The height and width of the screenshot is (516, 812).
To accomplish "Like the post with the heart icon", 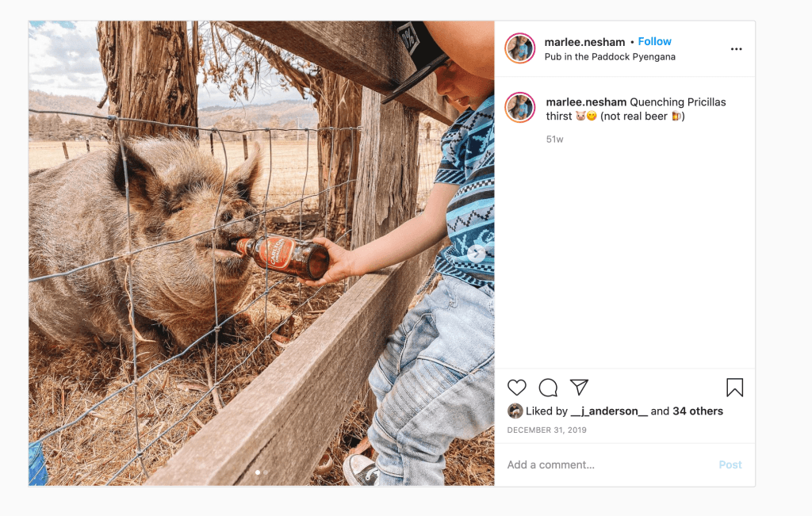I will coord(517,388).
